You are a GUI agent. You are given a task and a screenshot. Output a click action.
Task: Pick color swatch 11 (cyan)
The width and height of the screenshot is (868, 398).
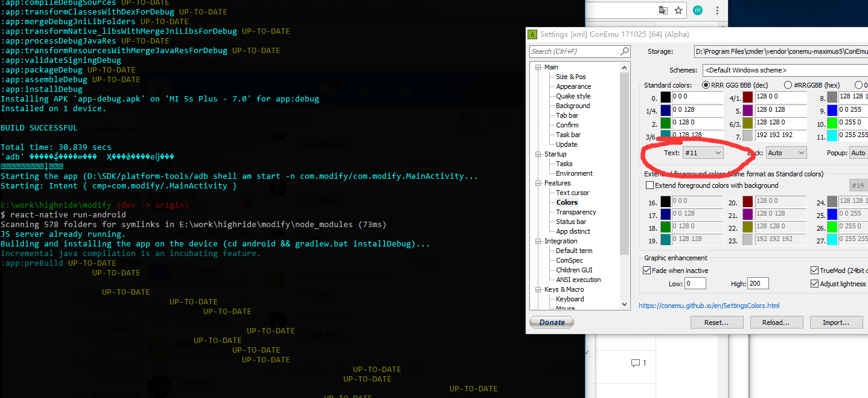tap(832, 135)
